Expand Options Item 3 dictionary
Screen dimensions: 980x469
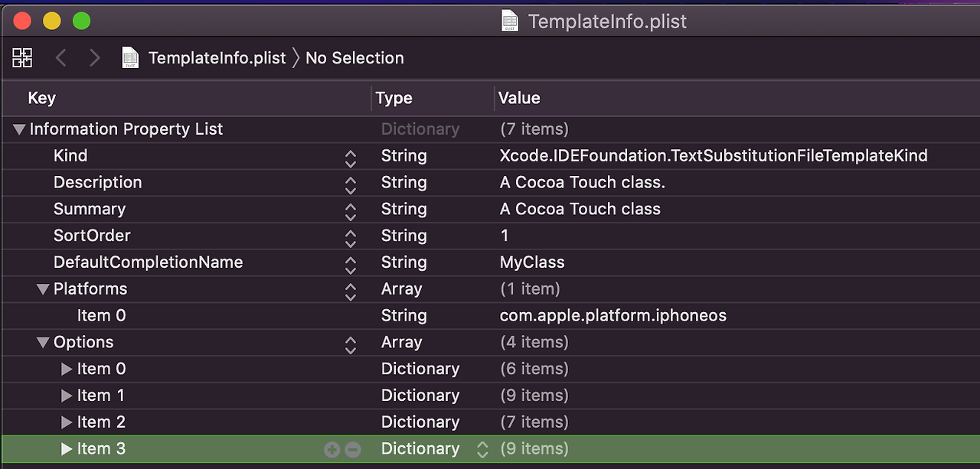click(67, 449)
